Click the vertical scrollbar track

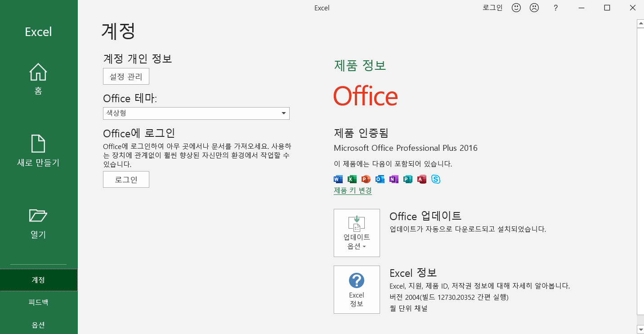[640, 176]
